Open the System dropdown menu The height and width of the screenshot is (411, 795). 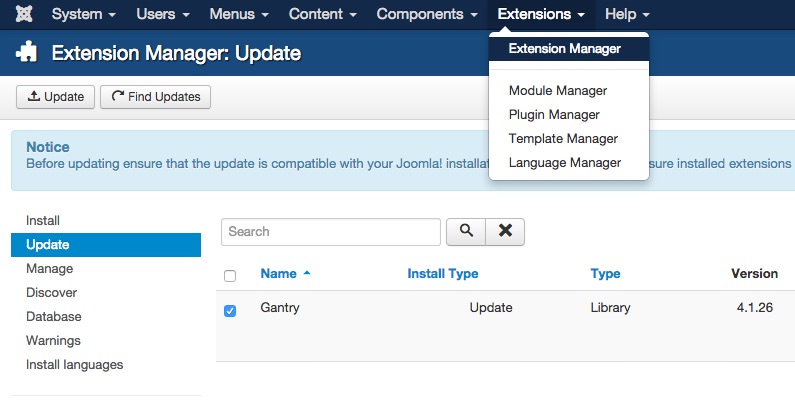(83, 15)
